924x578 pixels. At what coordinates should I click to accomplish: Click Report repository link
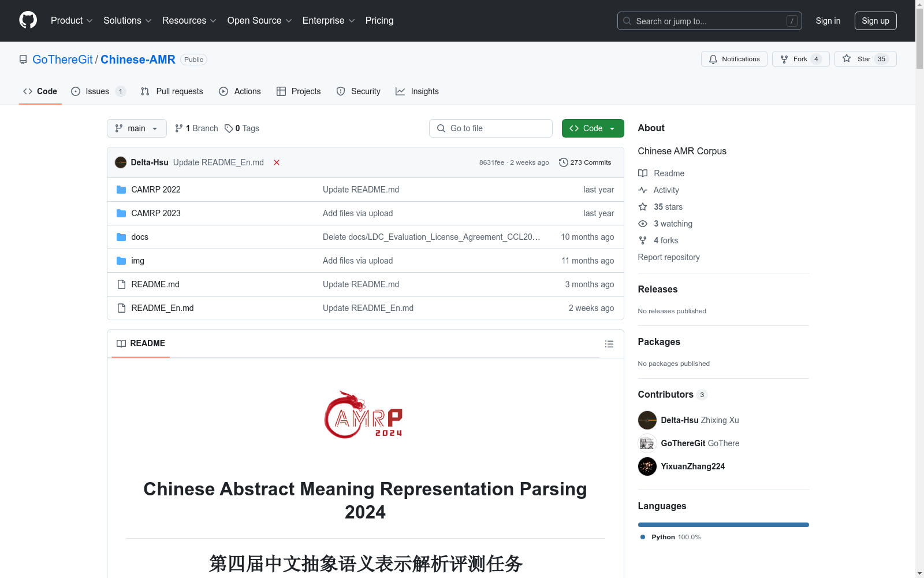pyautogui.click(x=669, y=257)
